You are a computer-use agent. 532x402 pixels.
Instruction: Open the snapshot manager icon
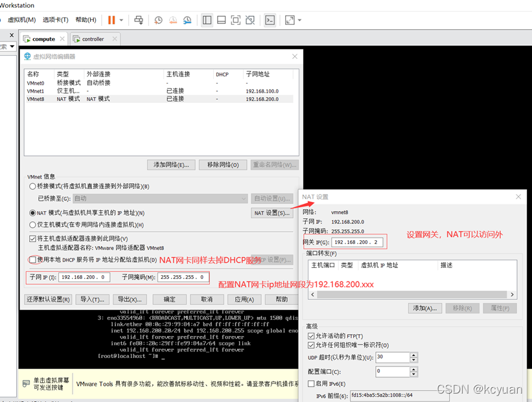[x=187, y=20]
